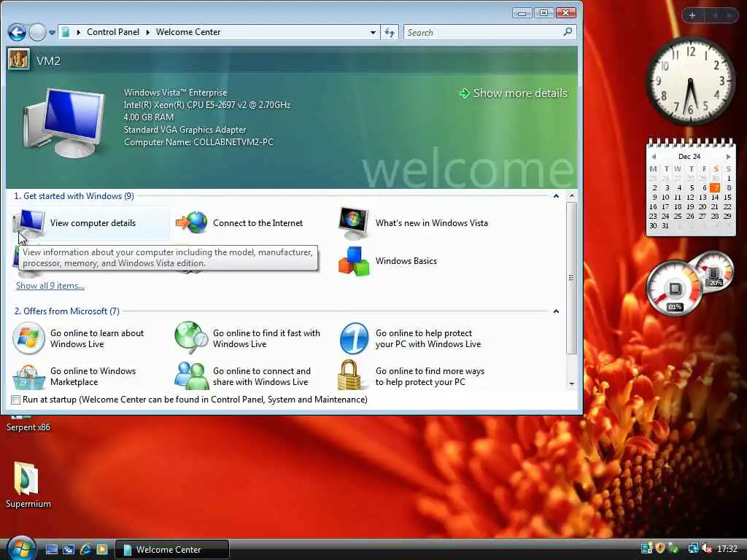The width and height of the screenshot is (747, 560).
Task: Open Connect to the Internet item
Action: 239,223
